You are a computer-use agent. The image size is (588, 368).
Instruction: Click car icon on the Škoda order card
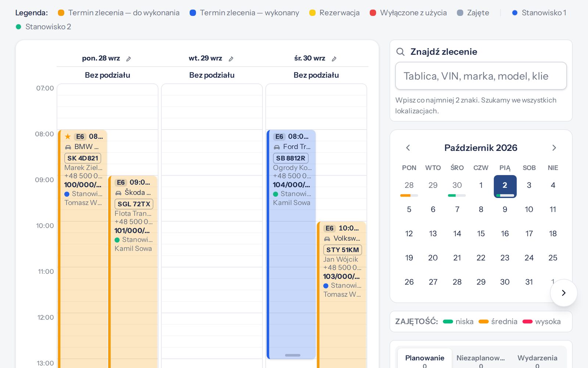[x=118, y=193]
